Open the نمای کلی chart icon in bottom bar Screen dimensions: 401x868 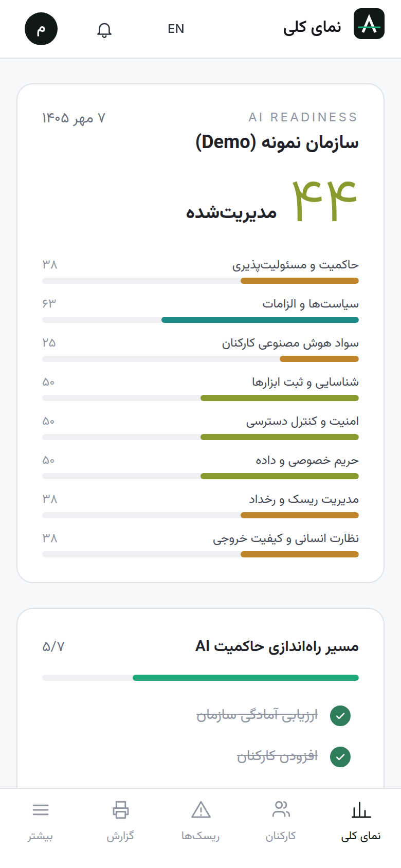[361, 810]
